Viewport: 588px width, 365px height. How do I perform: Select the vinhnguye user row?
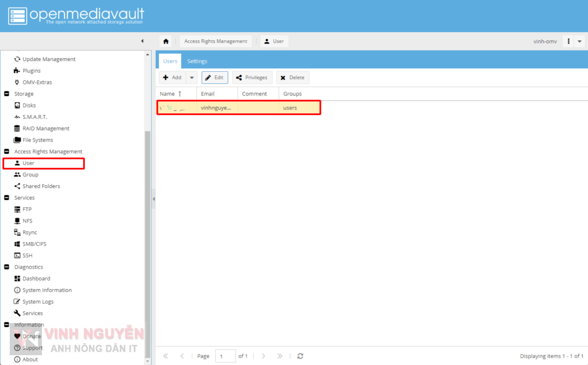[238, 107]
